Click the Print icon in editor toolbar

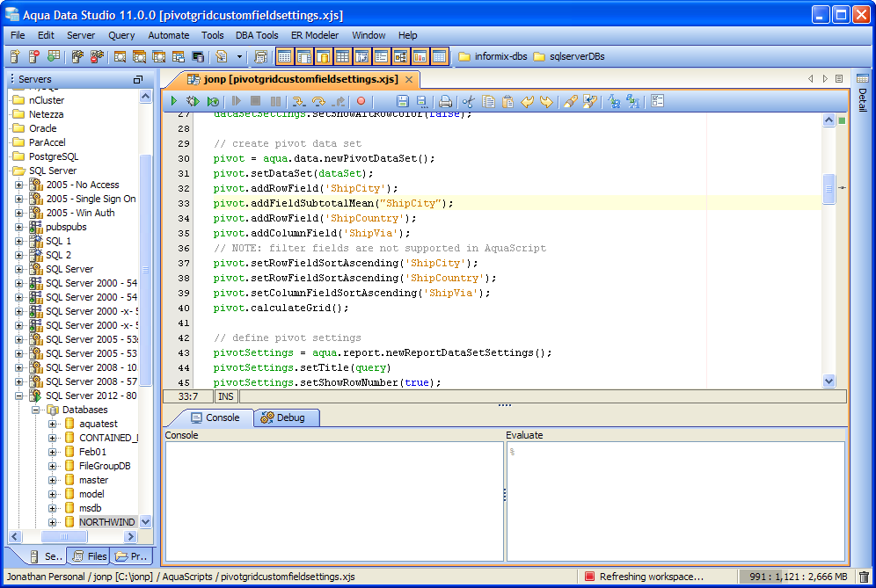click(446, 102)
